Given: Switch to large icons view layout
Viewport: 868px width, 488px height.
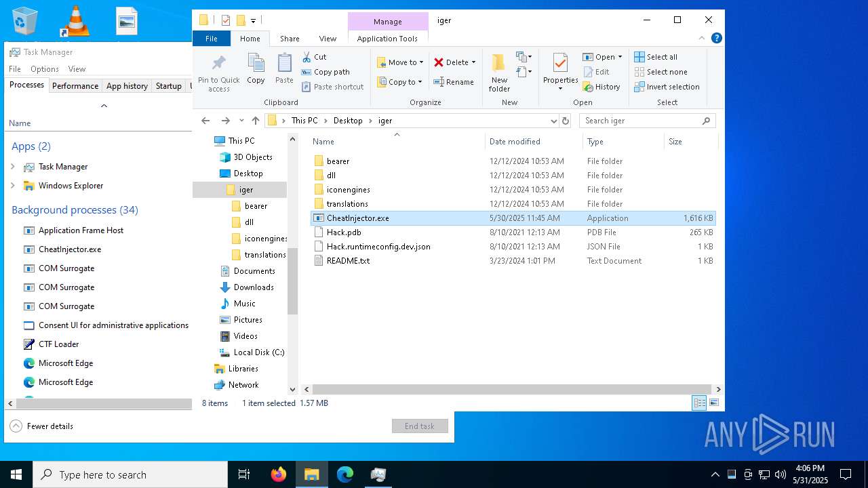Looking at the screenshot, I should (x=713, y=403).
